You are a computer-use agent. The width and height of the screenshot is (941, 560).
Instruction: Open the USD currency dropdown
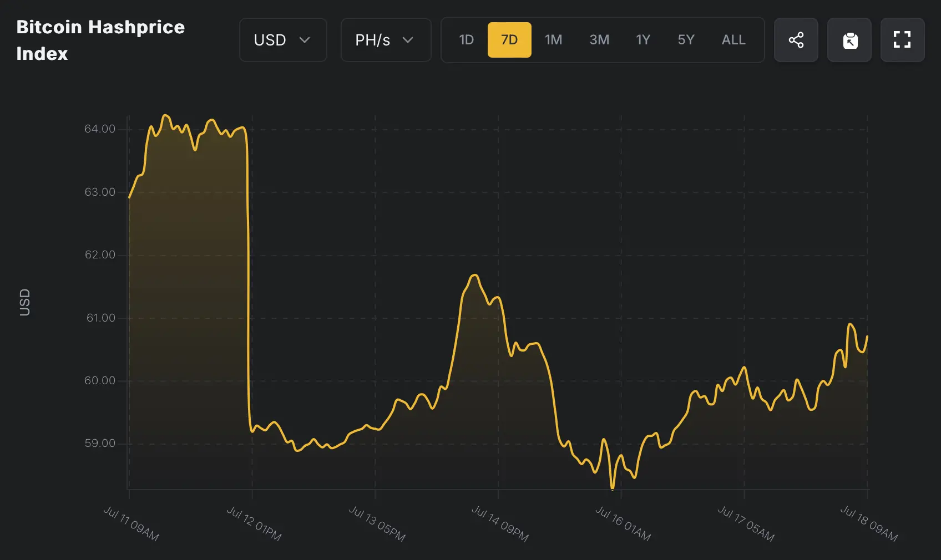(x=283, y=40)
